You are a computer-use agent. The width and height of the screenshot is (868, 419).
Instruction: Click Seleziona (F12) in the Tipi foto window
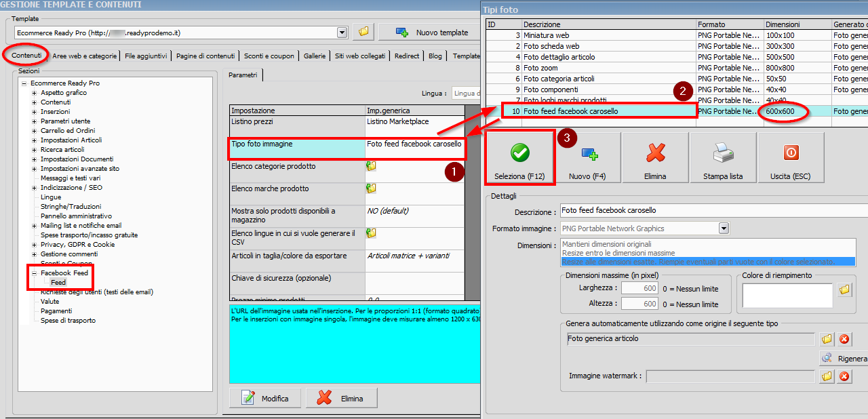click(x=519, y=158)
